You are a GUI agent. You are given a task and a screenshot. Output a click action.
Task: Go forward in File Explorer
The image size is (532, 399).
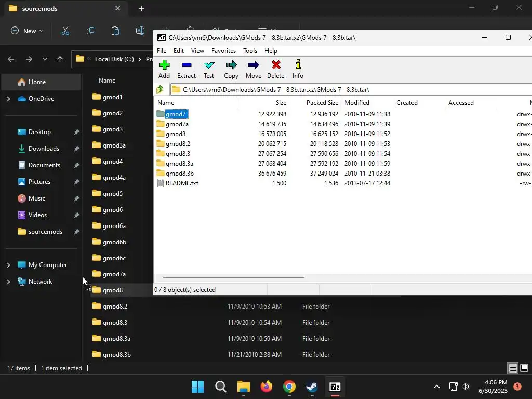tap(29, 59)
